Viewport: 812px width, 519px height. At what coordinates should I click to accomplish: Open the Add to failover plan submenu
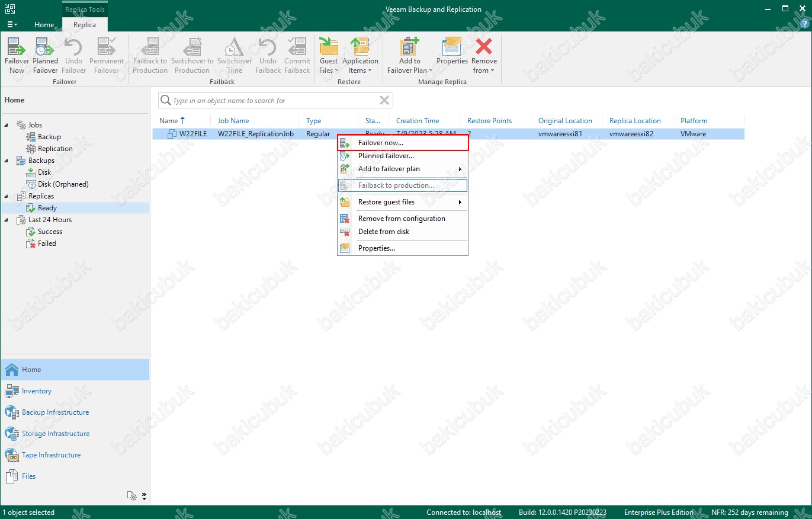[403, 169]
